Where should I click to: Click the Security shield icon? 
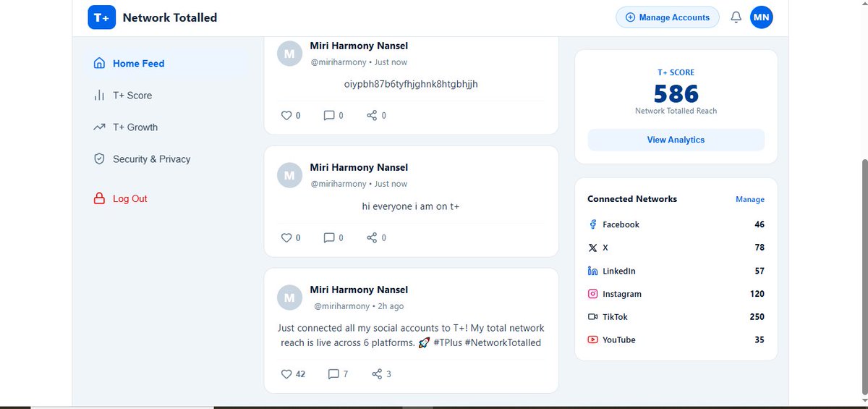tap(100, 159)
